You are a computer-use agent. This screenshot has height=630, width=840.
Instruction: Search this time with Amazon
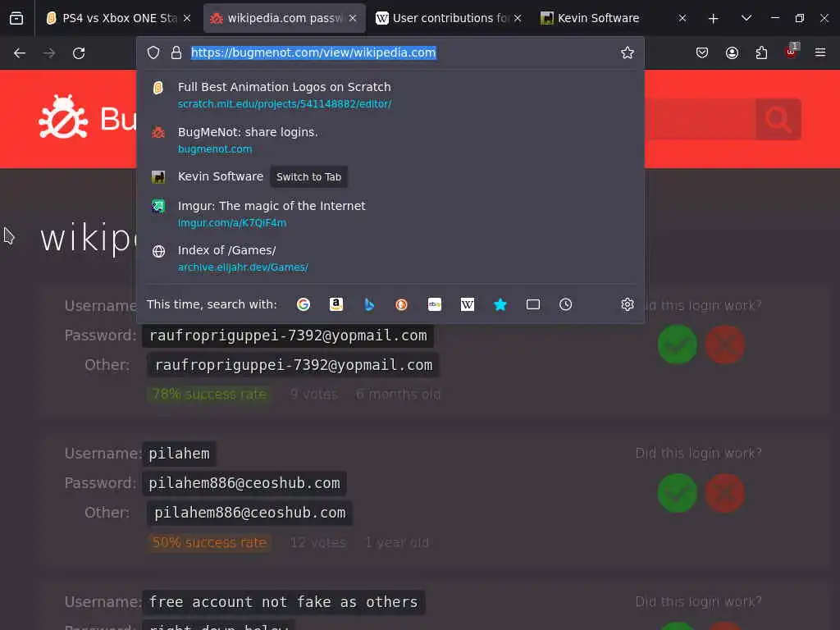click(x=336, y=304)
